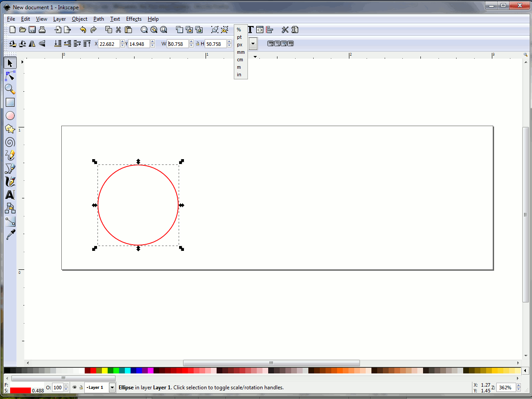Activate the Spiral tool
Screen dimensions: 532x399
point(10,142)
